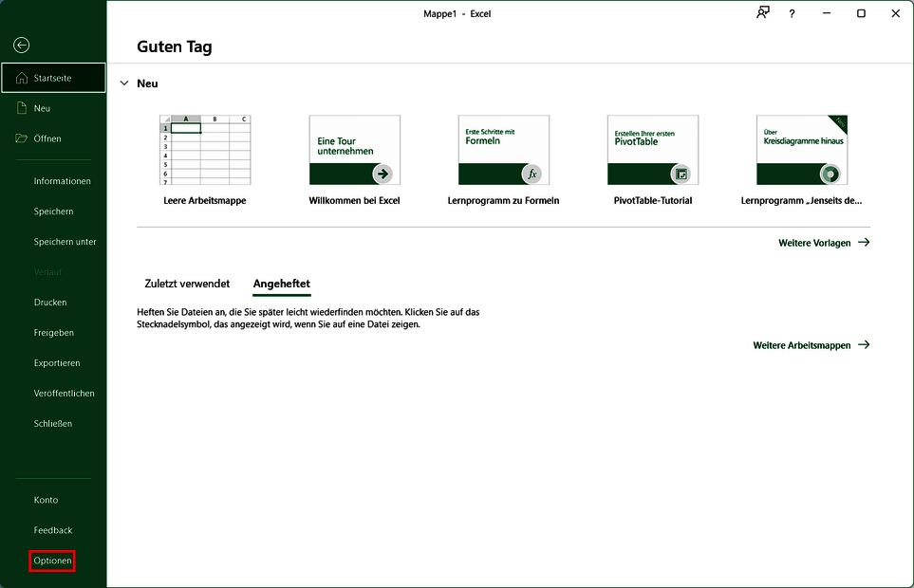Image resolution: width=914 pixels, height=588 pixels.
Task: Open help question mark icon
Action: [x=792, y=13]
